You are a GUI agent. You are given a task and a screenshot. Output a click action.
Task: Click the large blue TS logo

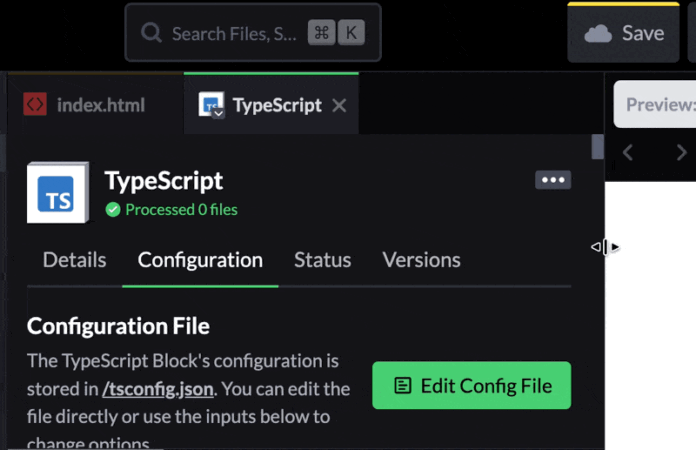(x=58, y=193)
